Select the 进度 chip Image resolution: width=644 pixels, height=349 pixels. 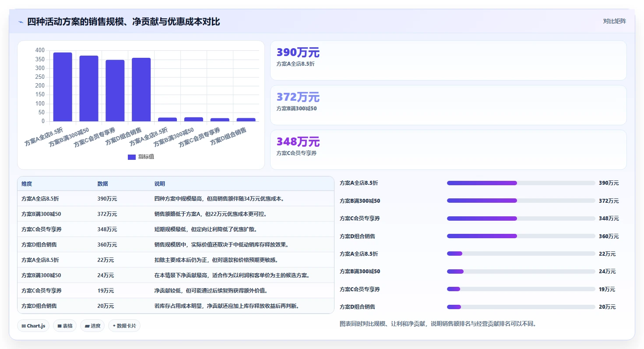pyautogui.click(x=92, y=326)
